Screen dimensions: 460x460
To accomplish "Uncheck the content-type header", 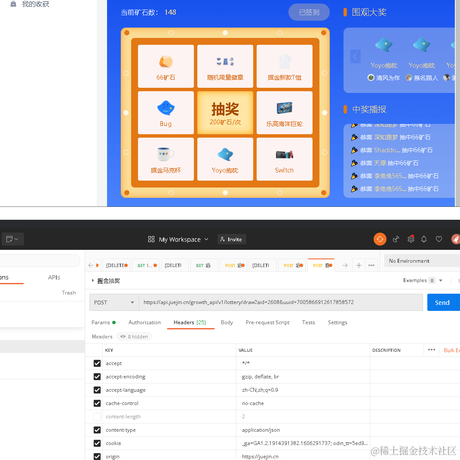I will pyautogui.click(x=97, y=430).
